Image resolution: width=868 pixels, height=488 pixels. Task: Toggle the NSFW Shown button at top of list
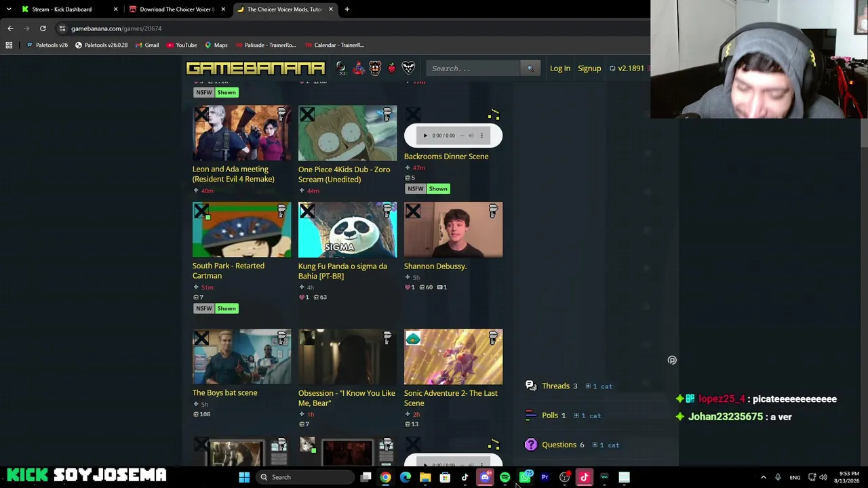216,92
